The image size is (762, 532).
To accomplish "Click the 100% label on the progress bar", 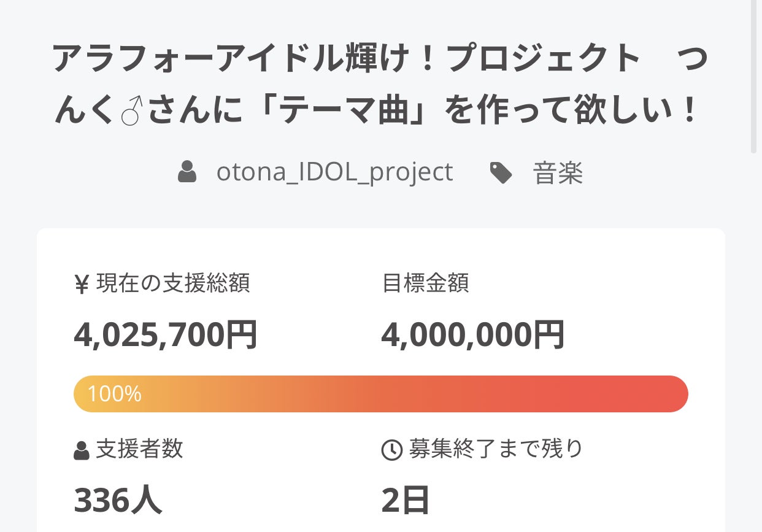I will 114,394.
